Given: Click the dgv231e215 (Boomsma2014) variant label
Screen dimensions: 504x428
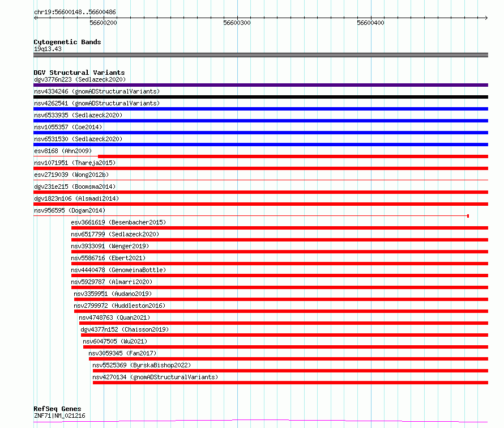Looking at the screenshot, I should [75, 187].
